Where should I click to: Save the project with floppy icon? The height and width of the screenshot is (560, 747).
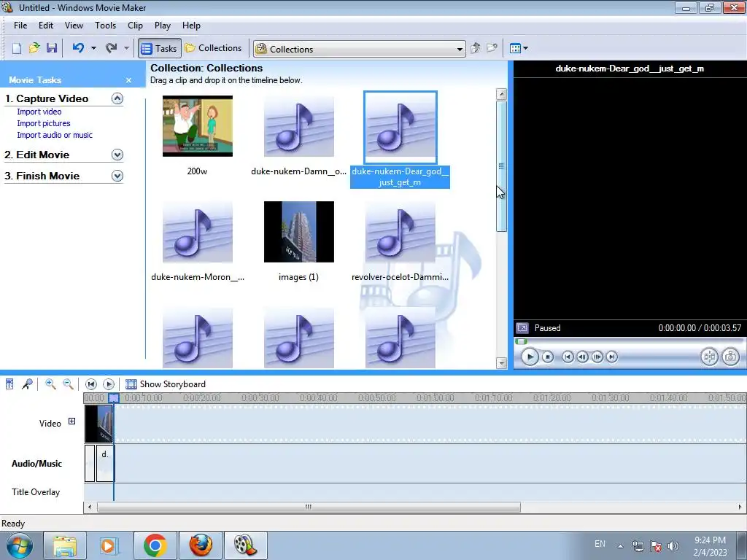(x=52, y=48)
